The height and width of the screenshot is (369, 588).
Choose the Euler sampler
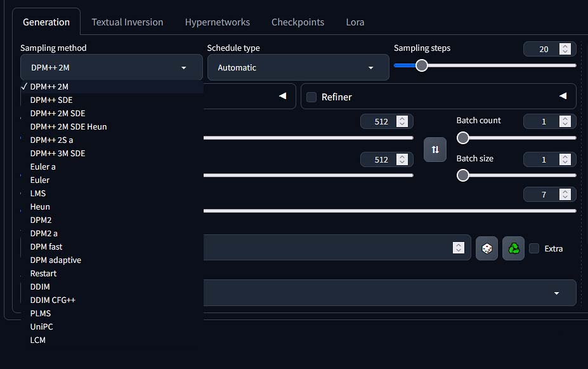pyautogui.click(x=112, y=180)
